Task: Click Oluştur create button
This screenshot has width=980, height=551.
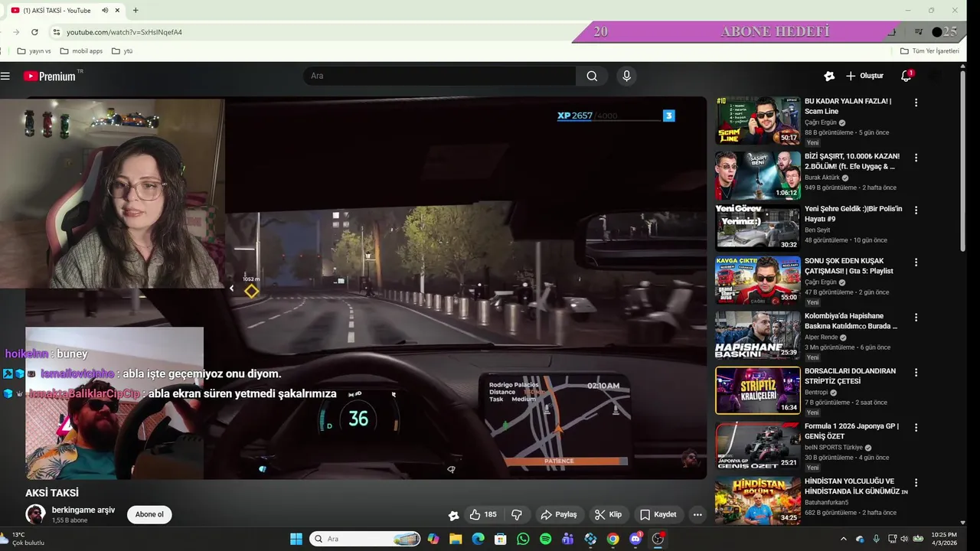Action: click(x=864, y=76)
